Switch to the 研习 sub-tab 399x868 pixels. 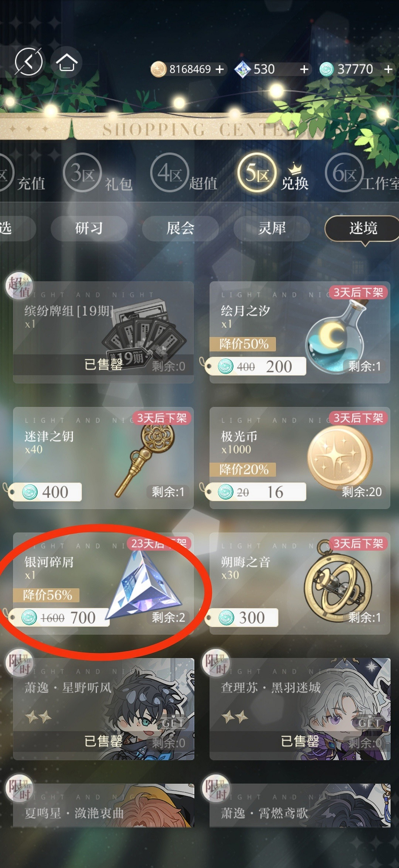(89, 228)
